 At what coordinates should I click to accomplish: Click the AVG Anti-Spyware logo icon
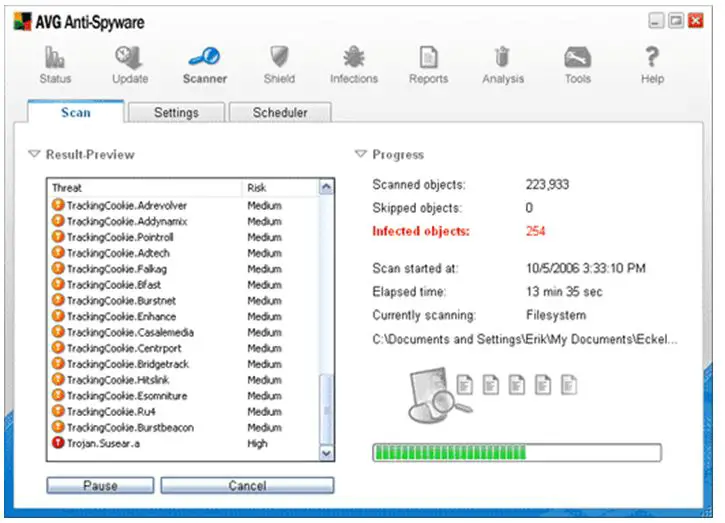[x=22, y=22]
